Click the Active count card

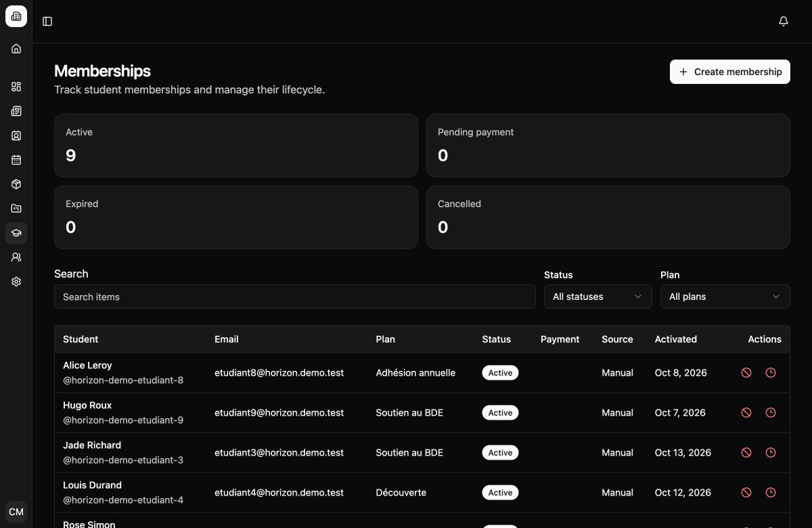click(236, 146)
